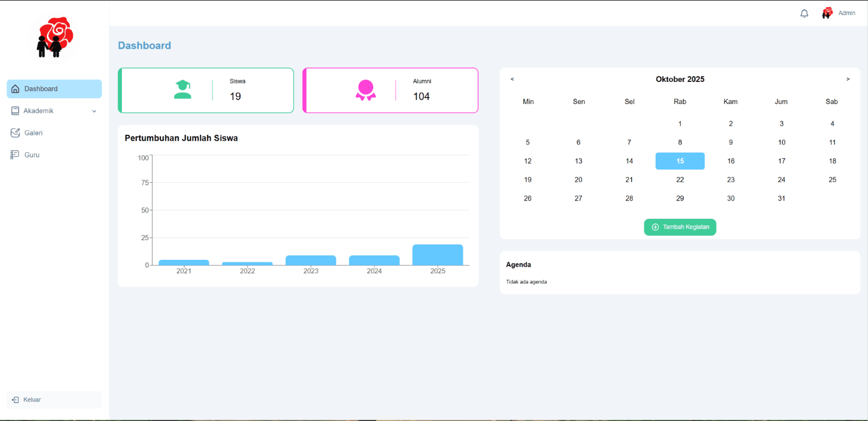Click the Oktober 2025 month title
The height and width of the screenshot is (421, 868).
coord(680,79)
